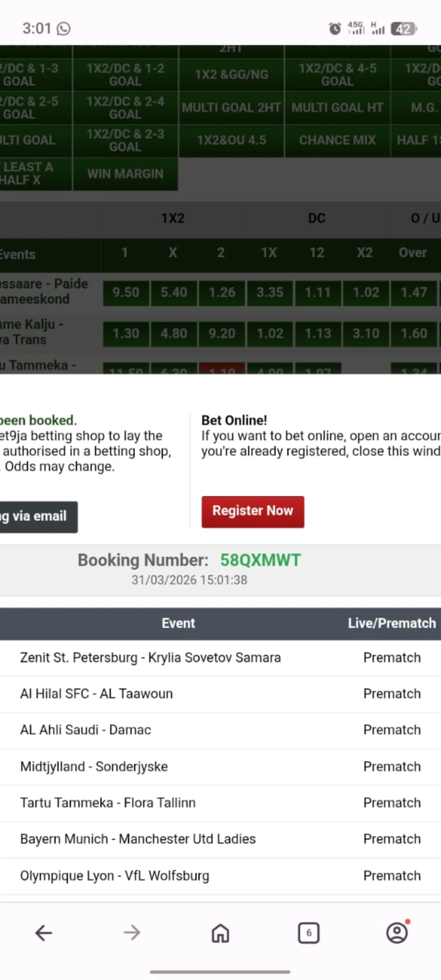The width and height of the screenshot is (441, 980).
Task: Open the 1X2 &GG/NG market
Action: pos(232,75)
